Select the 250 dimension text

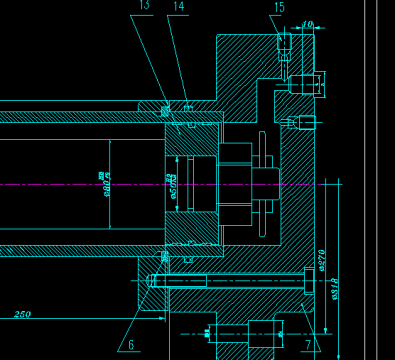pyautogui.click(x=23, y=314)
